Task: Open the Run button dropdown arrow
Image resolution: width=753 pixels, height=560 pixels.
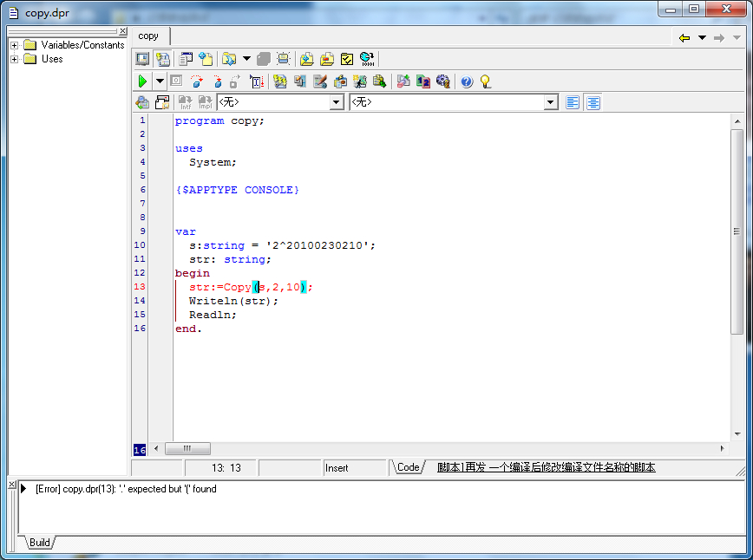Action: (x=160, y=81)
